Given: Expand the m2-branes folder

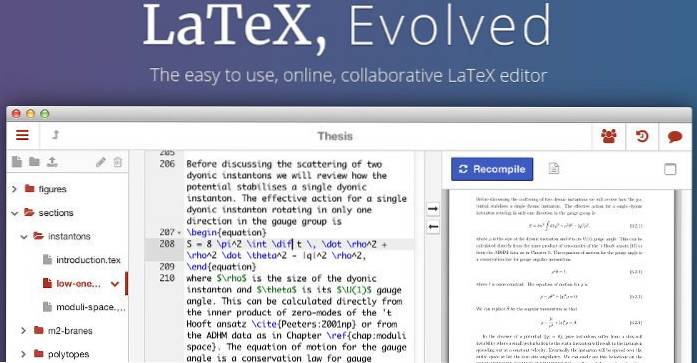Looking at the screenshot, I should 24,331.
